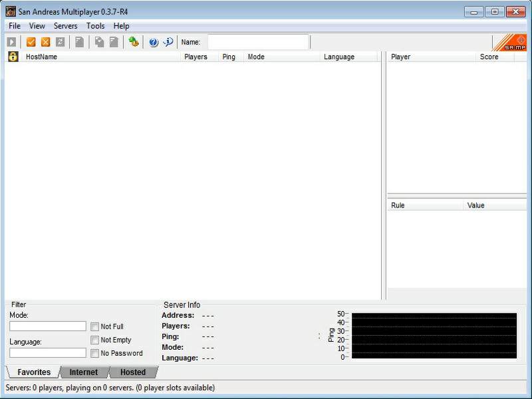Enable the Not Full filter checkbox

tap(95, 327)
